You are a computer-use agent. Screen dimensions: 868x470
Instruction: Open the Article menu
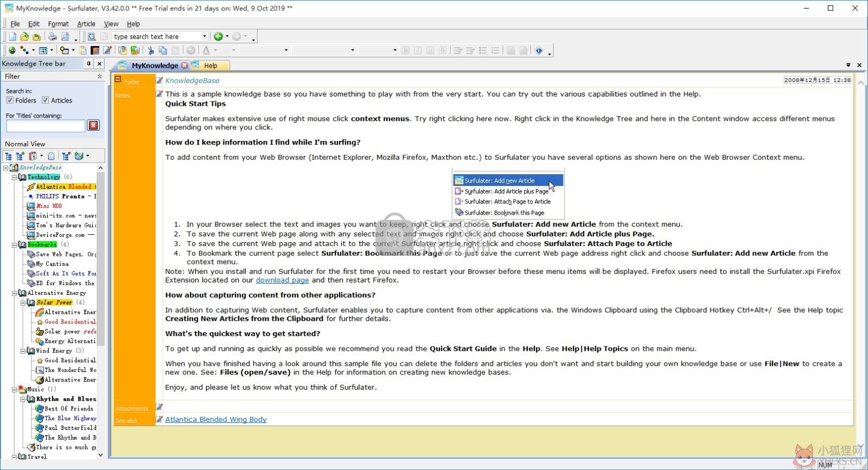[86, 24]
